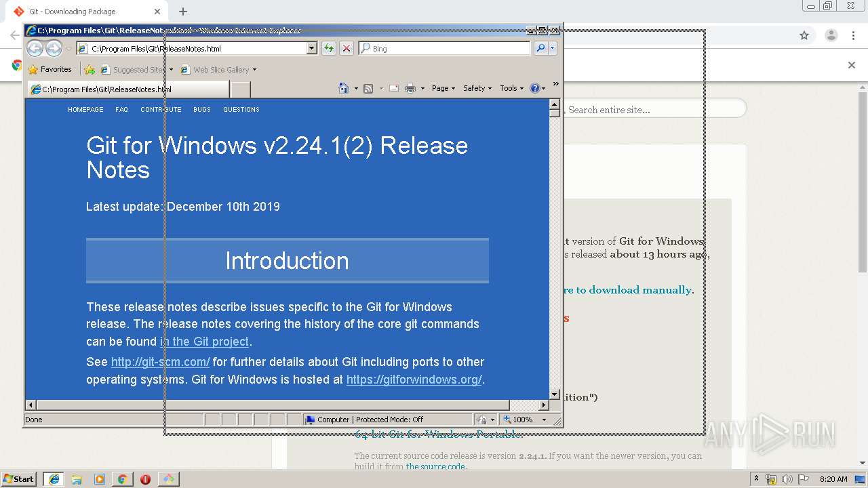Click the Git installer taskbar icon

coord(168,479)
